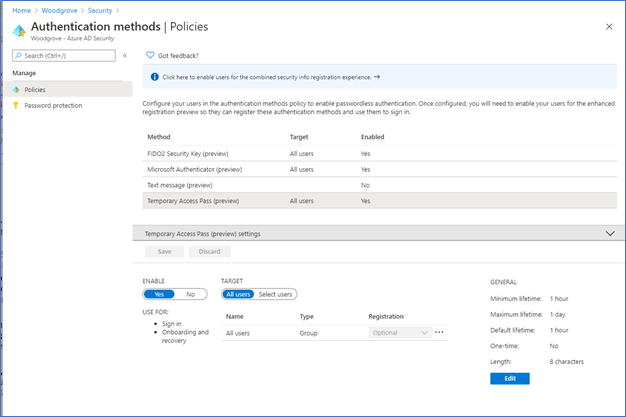Image resolution: width=626 pixels, height=417 pixels.
Task: Click All users target in Microsoft Authenticator row
Action: [301, 169]
